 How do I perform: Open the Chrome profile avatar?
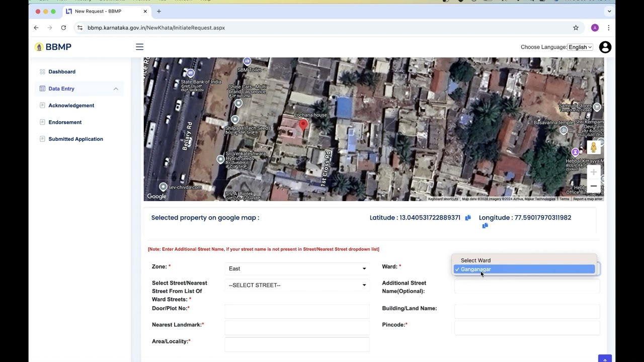(x=595, y=28)
